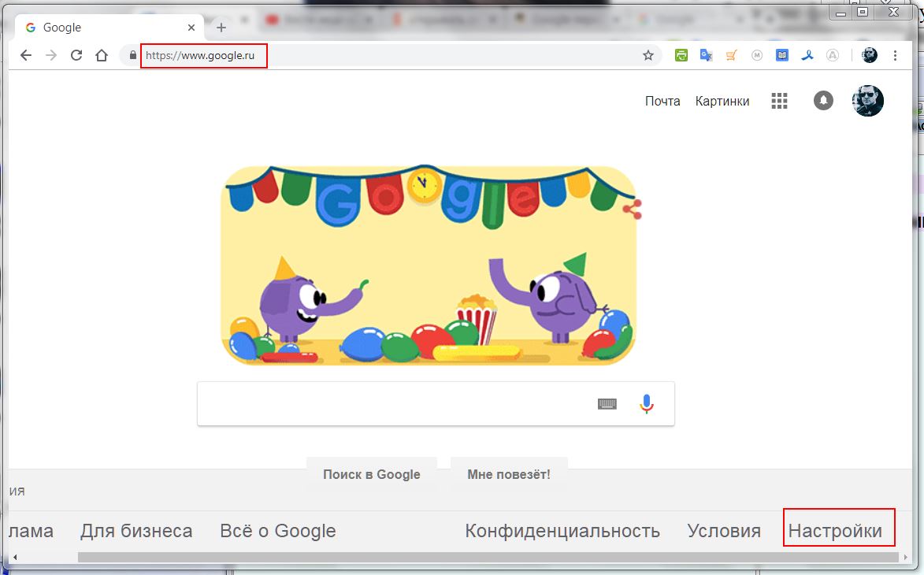Share the doodle via share icon
Image resolution: width=924 pixels, height=575 pixels.
point(633,210)
